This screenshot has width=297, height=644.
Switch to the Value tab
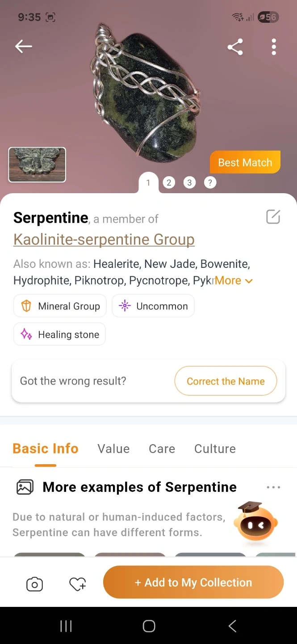pos(113,449)
